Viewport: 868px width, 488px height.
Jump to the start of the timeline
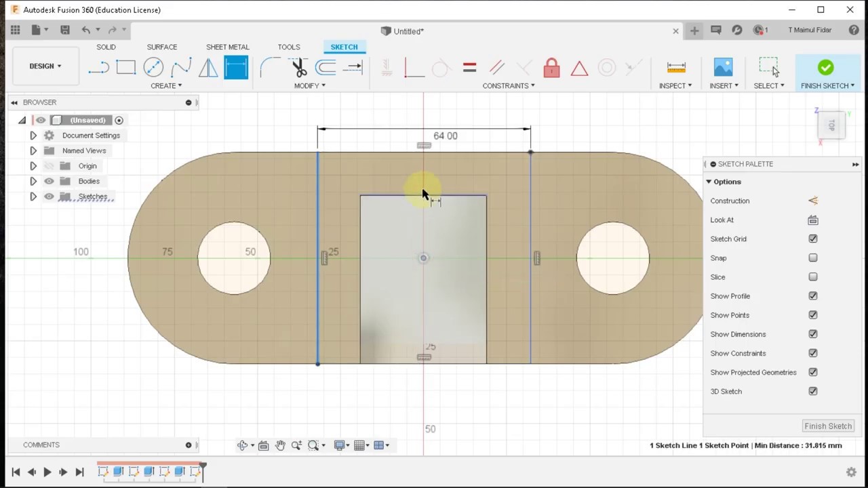point(16,472)
